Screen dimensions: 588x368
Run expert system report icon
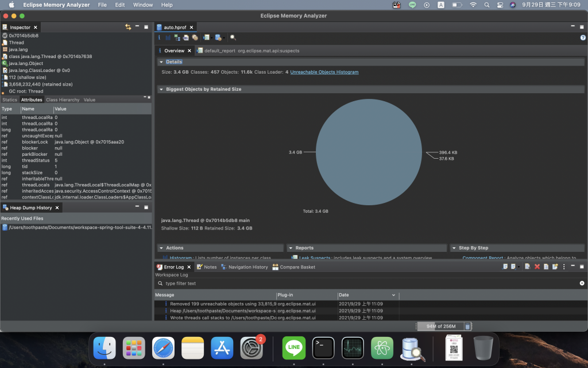pyautogui.click(x=206, y=37)
